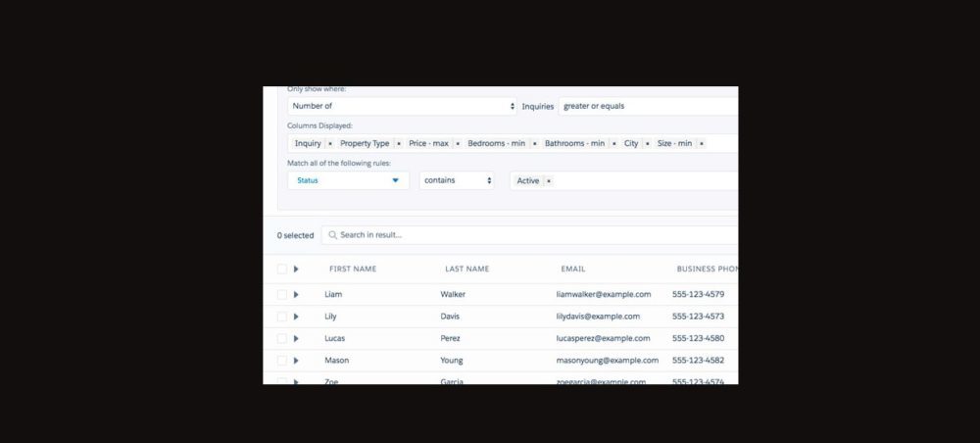Open the 'greater or equals' selector

(x=647, y=106)
